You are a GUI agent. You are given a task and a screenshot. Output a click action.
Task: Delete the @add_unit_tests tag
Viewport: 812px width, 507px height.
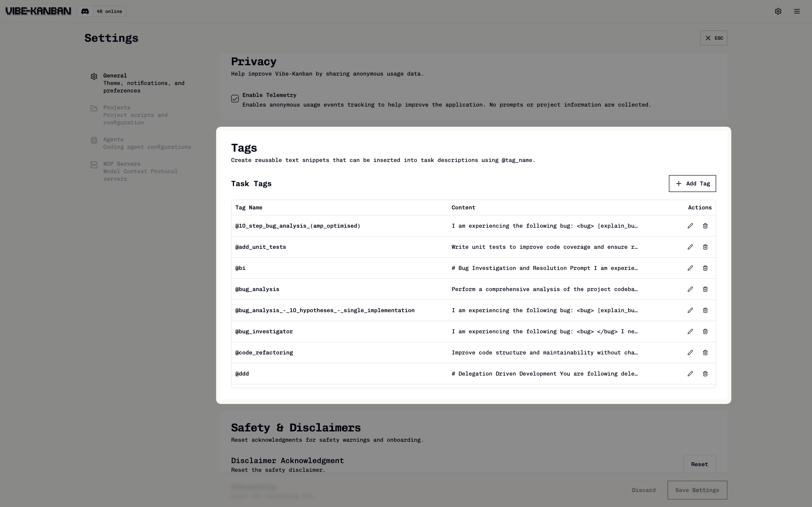click(x=705, y=247)
